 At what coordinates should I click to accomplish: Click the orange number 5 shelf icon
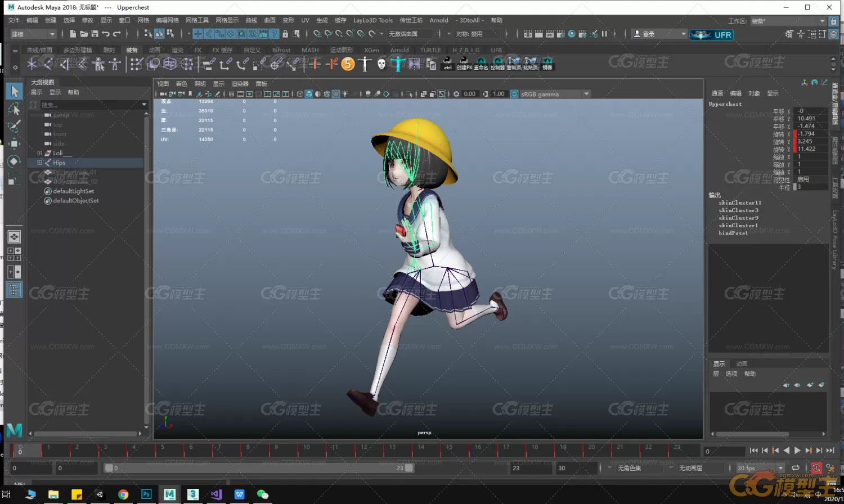pyautogui.click(x=348, y=64)
